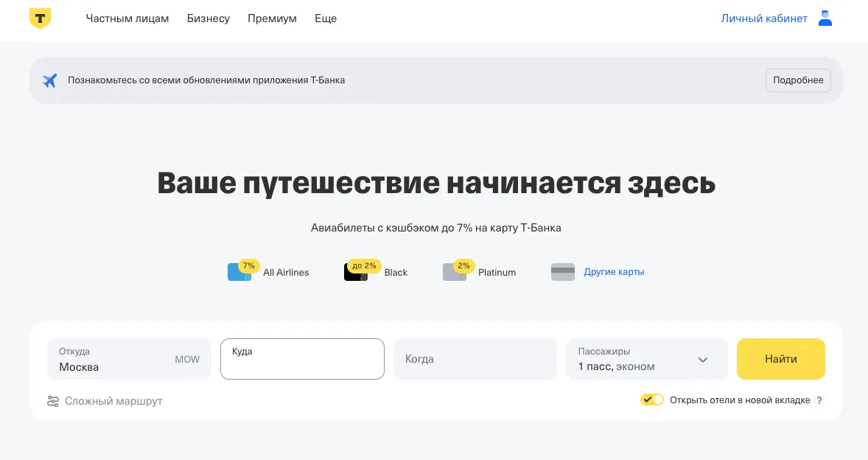The width and height of the screenshot is (868, 460).
Task: Click the Сложный маршрут option
Action: [x=105, y=401]
